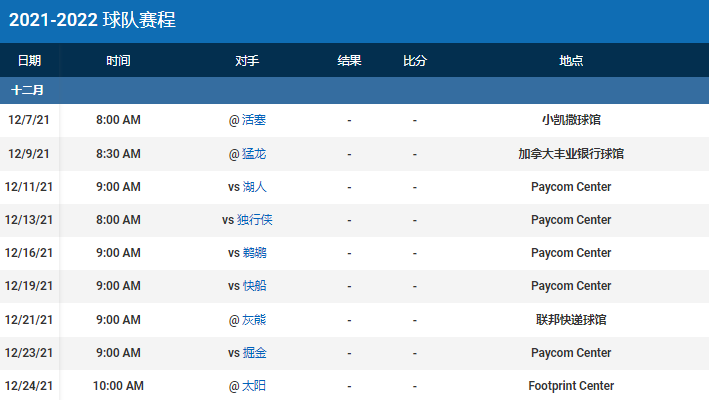Open the 独行侠 team page link
This screenshot has width=709, height=400.
(255, 220)
